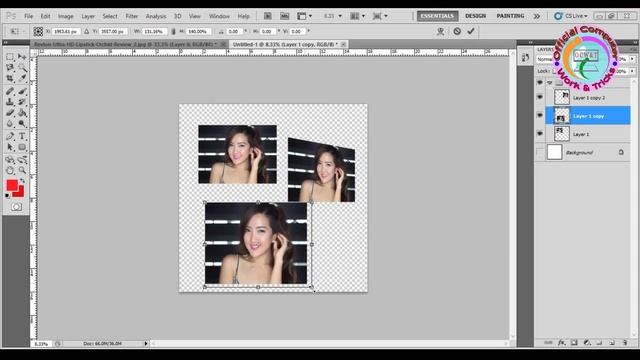Open the Screen Mode dropdown
Image resolution: width=640 pixels, height=360 pixels.
click(x=380, y=16)
